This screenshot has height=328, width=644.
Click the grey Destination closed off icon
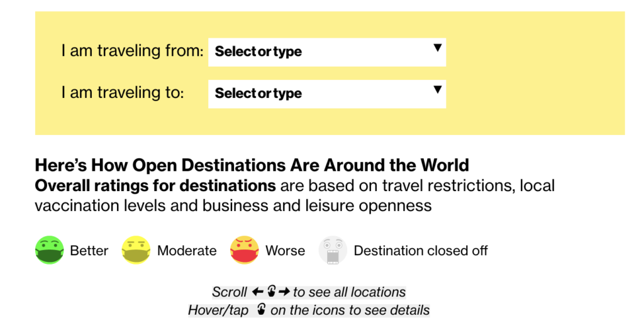tap(333, 250)
